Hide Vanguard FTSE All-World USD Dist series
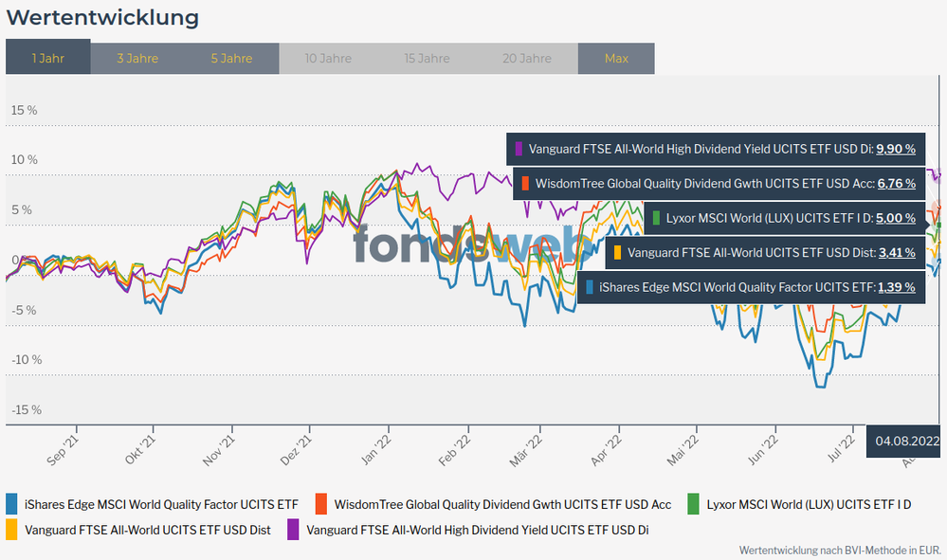 [x=147, y=530]
